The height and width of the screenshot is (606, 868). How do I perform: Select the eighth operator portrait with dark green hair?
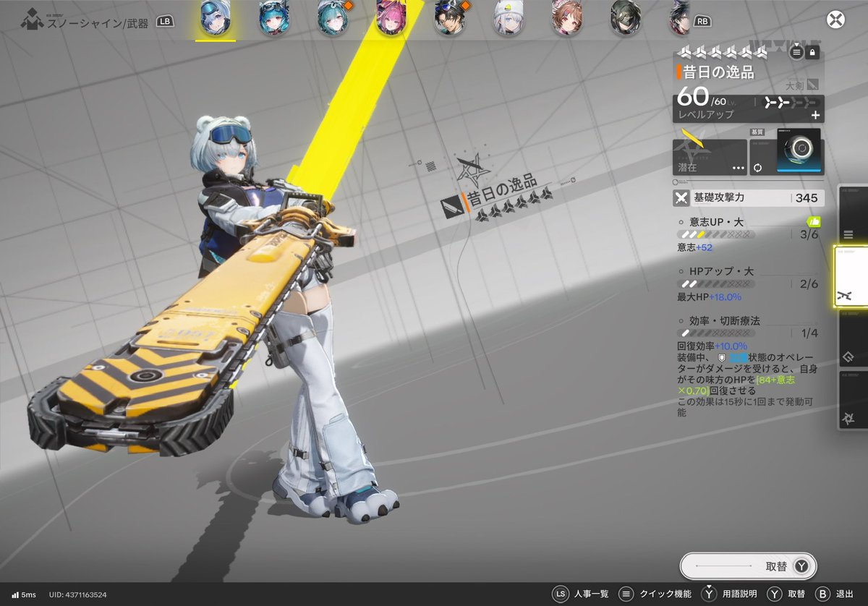pyautogui.click(x=625, y=19)
